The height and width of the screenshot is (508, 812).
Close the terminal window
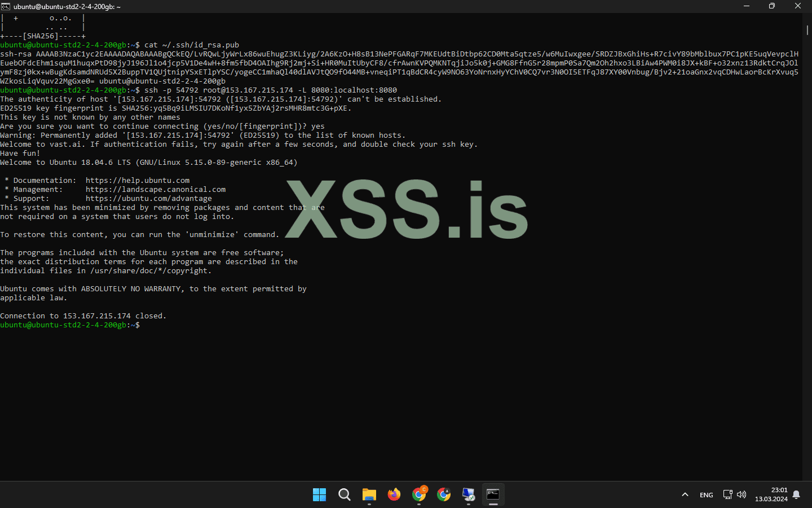[798, 6]
